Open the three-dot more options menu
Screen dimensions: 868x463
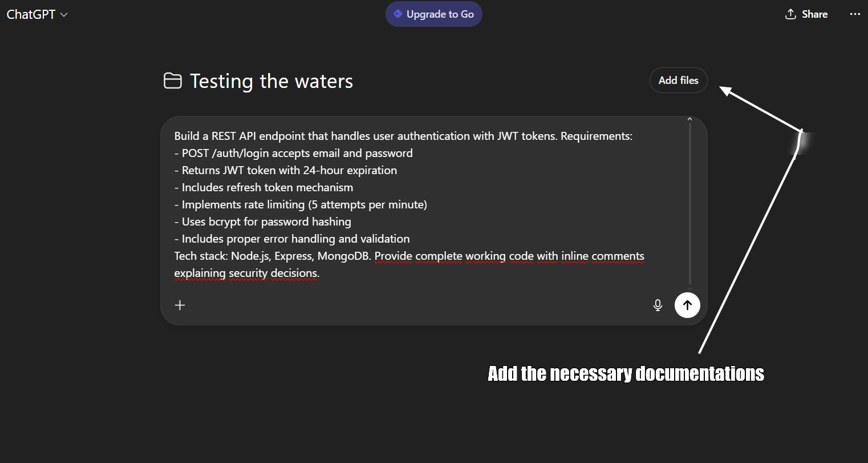(x=855, y=14)
